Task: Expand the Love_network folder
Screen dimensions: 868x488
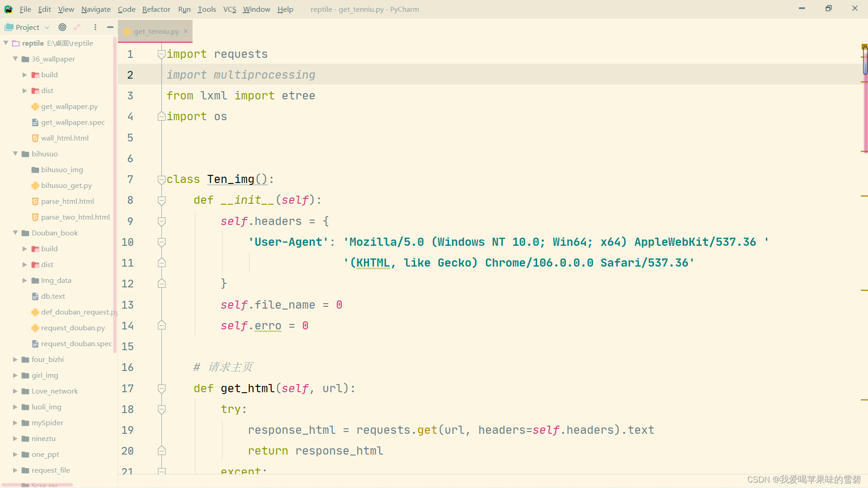Action: (x=15, y=391)
